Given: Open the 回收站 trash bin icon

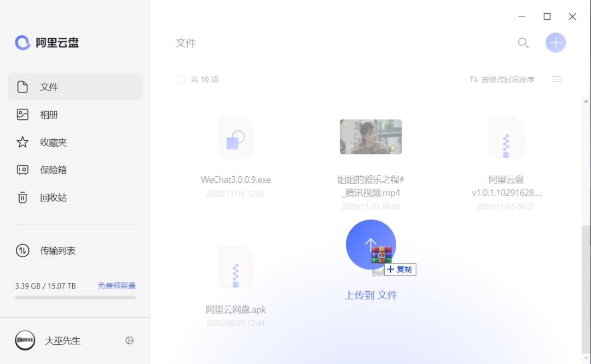Looking at the screenshot, I should (23, 198).
